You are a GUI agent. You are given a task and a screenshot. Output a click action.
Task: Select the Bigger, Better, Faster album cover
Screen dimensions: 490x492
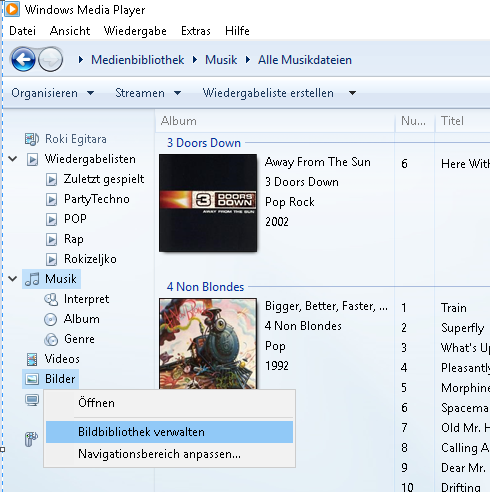click(208, 344)
